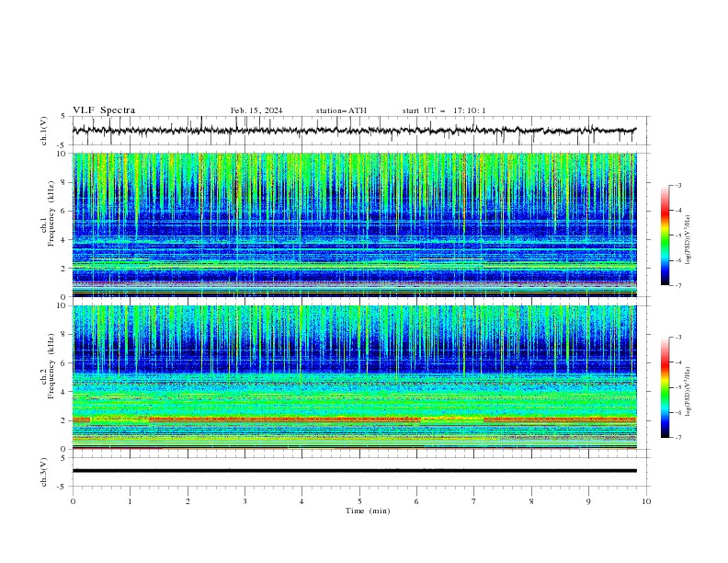Click the "-5" volt tick of ch.1(V) panel
This screenshot has height=563, width=728.
[x=62, y=145]
